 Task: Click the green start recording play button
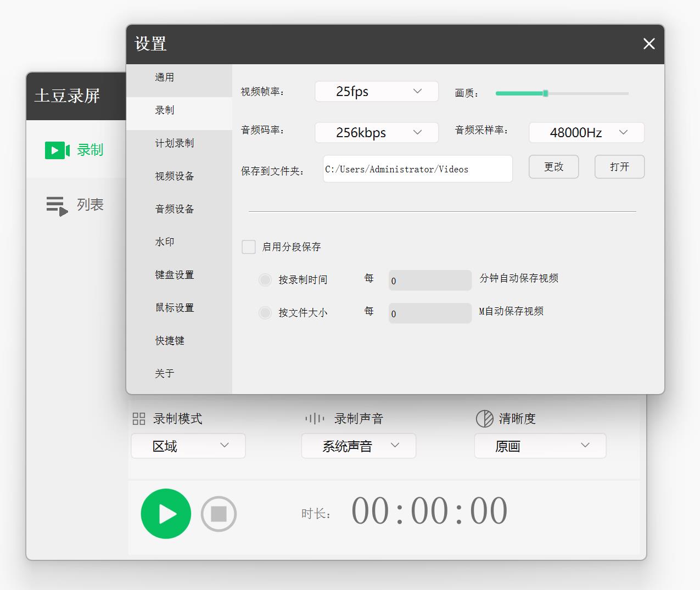pos(166,514)
